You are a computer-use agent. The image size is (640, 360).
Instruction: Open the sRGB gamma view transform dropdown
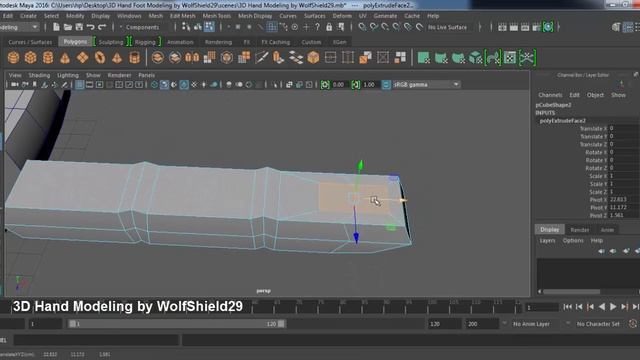[x=427, y=84]
